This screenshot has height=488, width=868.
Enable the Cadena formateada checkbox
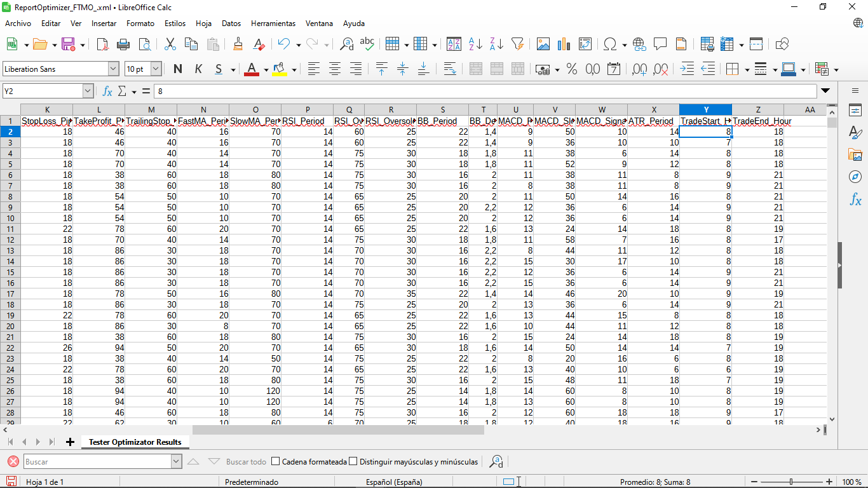tap(276, 462)
